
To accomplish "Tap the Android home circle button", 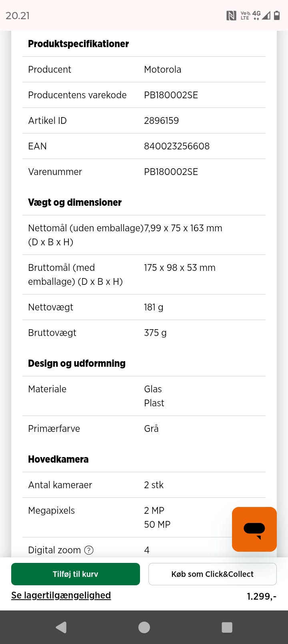I will click(144, 627).
